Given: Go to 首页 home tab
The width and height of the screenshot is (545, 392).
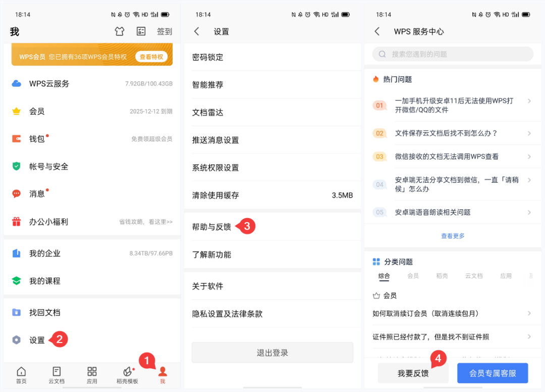Looking at the screenshot, I should point(21,375).
